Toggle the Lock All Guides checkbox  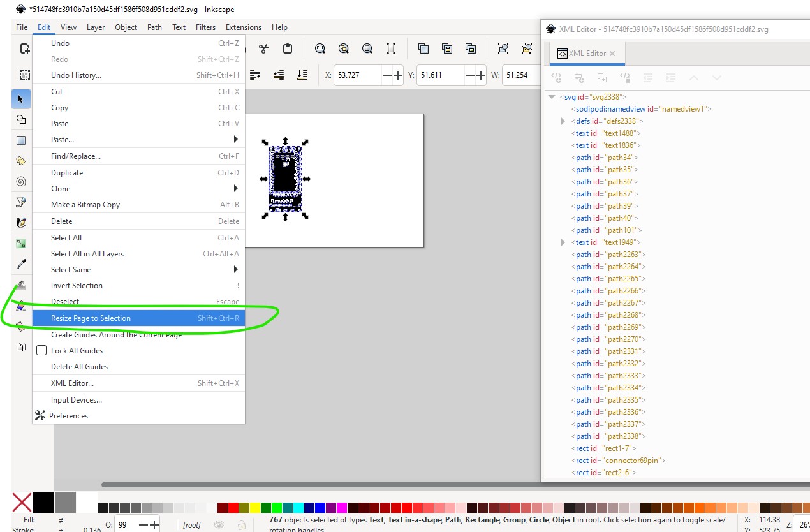coord(41,351)
